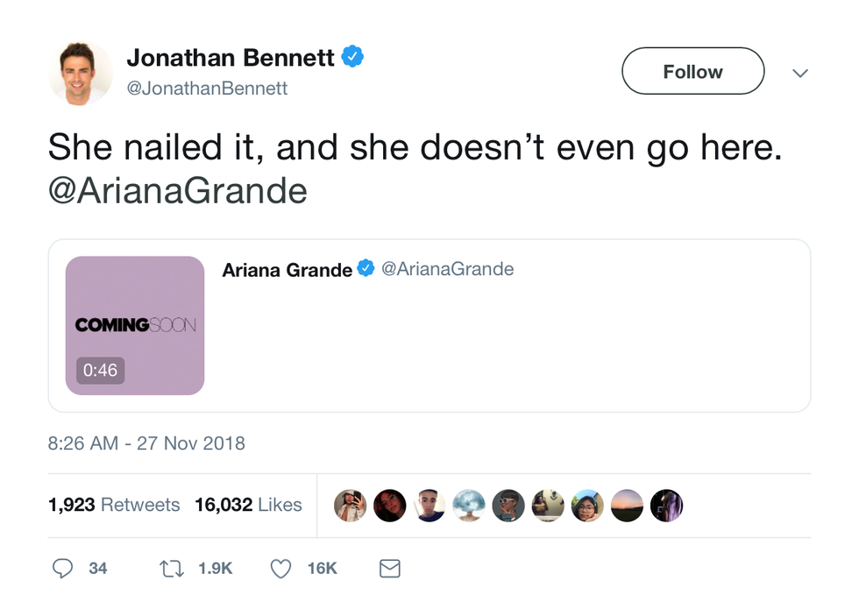Click the reply speech bubble icon
This screenshot has width=859, height=616.
coord(62,569)
